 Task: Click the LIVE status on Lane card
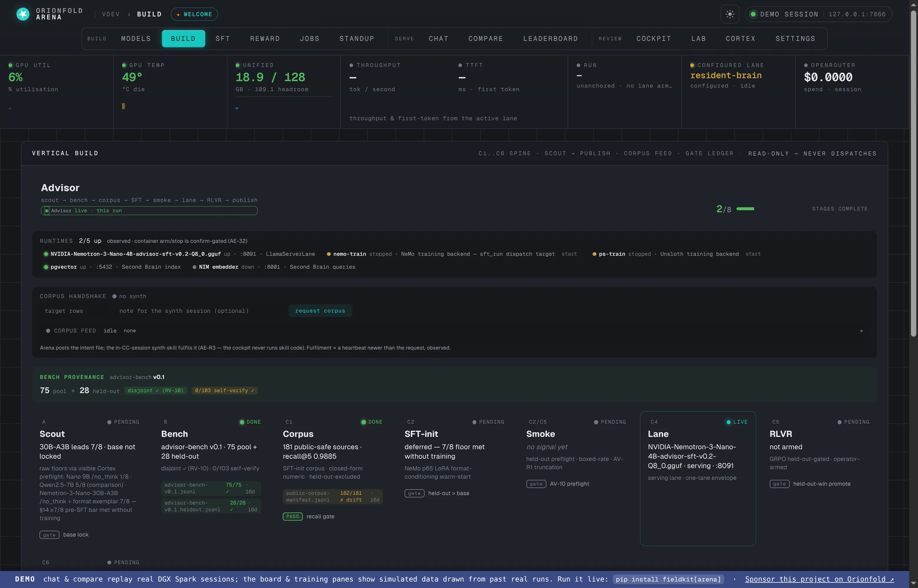click(x=737, y=422)
